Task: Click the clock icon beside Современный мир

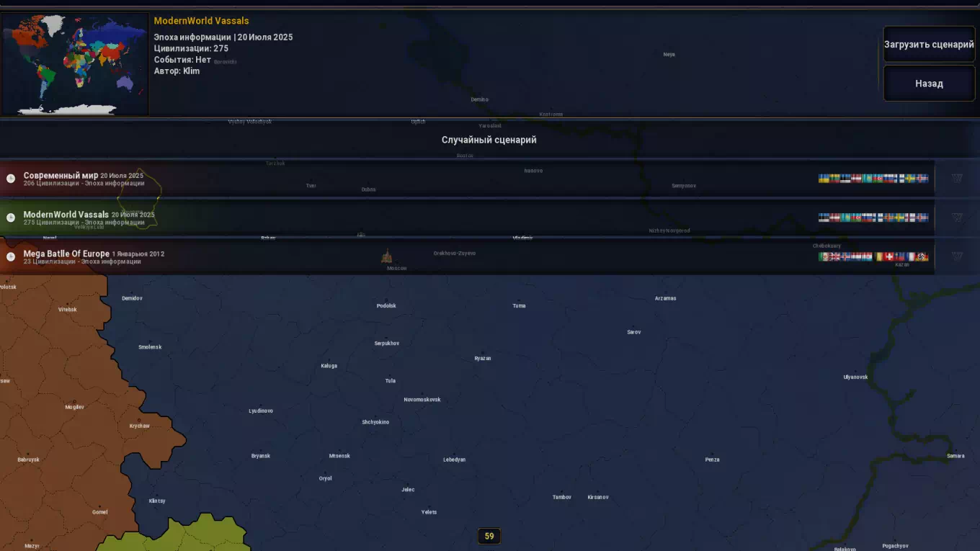Action: (11, 179)
